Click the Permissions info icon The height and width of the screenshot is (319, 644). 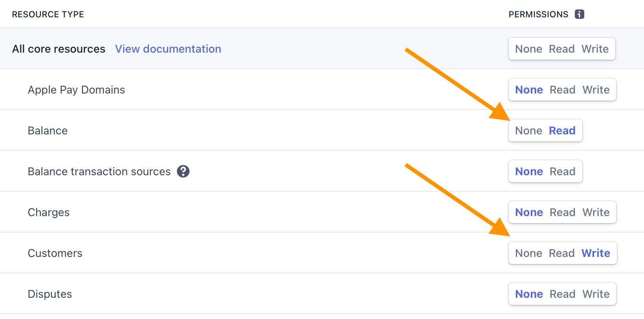[579, 15]
